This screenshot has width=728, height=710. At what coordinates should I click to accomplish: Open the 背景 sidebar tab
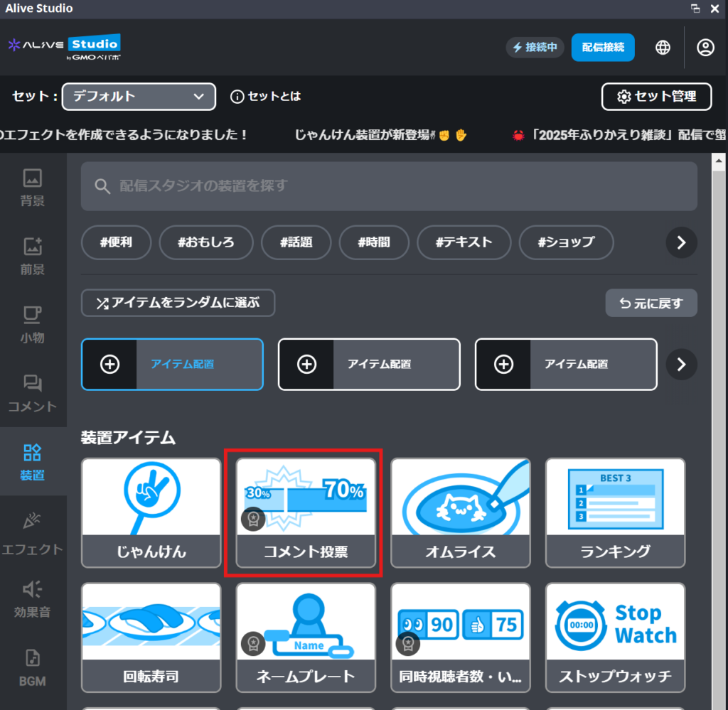pyautogui.click(x=33, y=188)
